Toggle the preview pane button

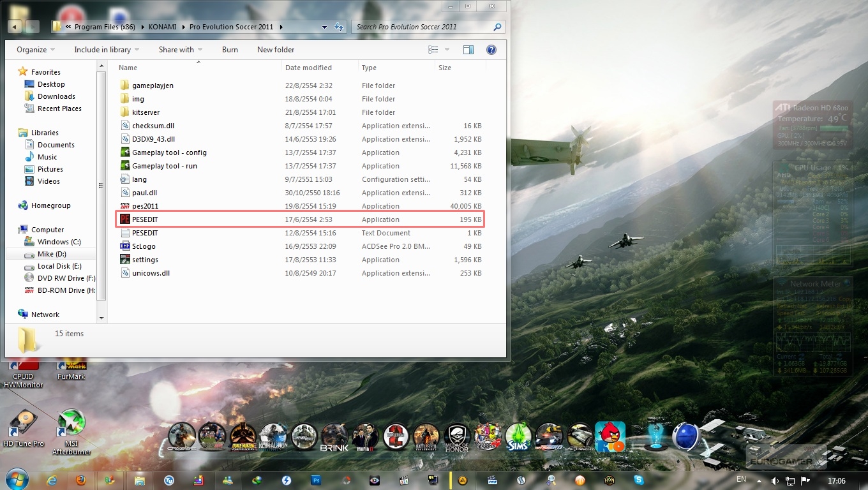pyautogui.click(x=468, y=50)
